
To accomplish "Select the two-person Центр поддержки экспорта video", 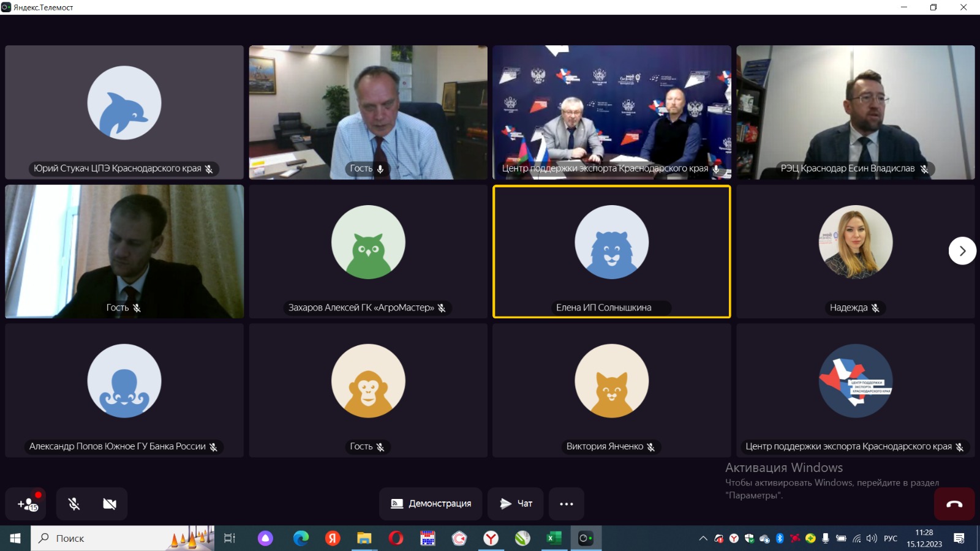I will pos(612,112).
